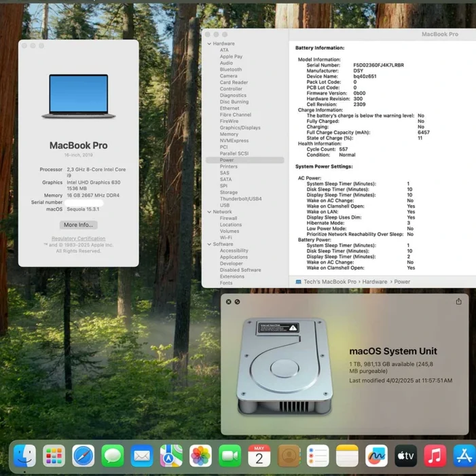Click the battery serial number F5D02360FJ4K7LRBR
Image resolution: width=476 pixels, height=476 pixels.
coord(378,65)
